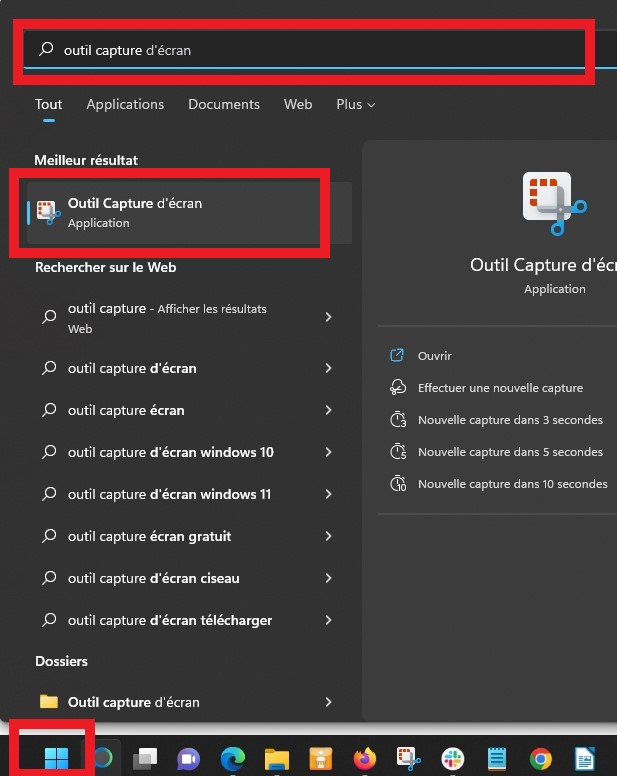This screenshot has width=617, height=776.
Task: Click the Windows Start button
Action: [57, 759]
